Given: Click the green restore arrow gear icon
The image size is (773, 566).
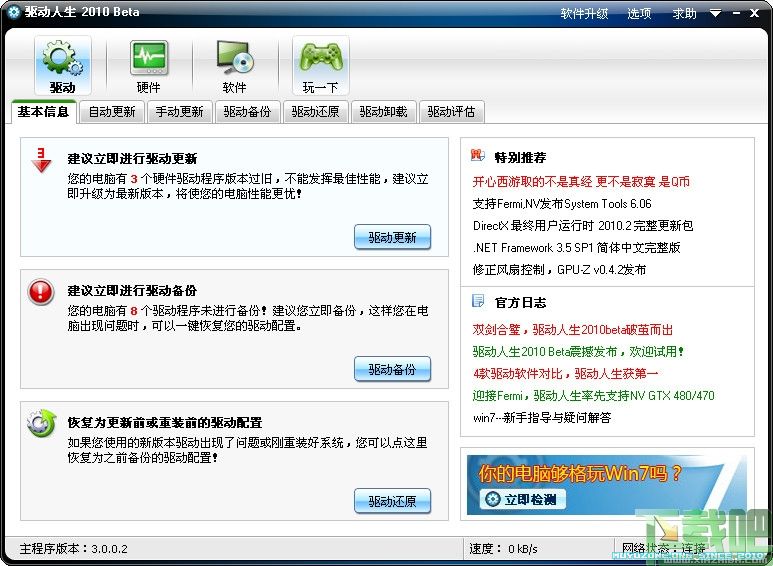Looking at the screenshot, I should (x=41, y=423).
